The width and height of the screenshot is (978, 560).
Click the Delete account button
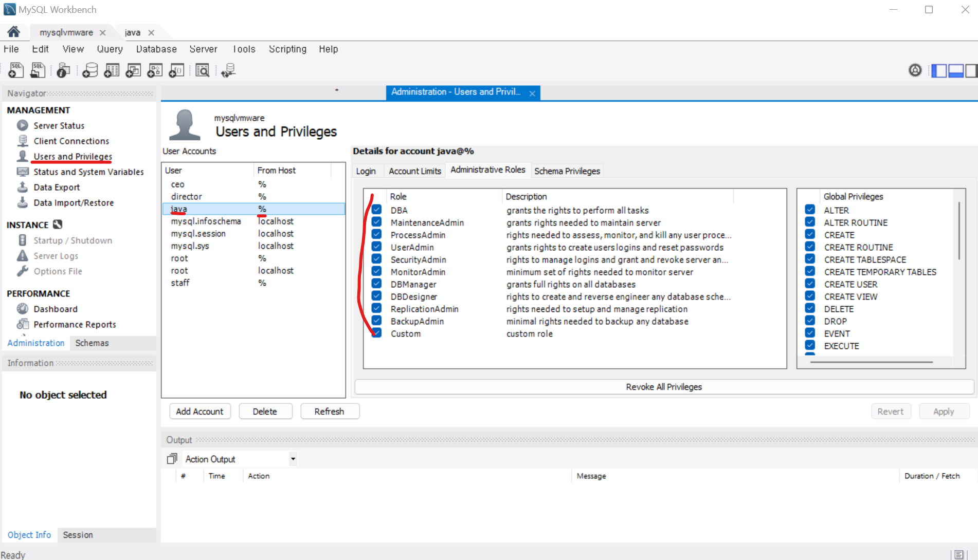pyautogui.click(x=265, y=412)
